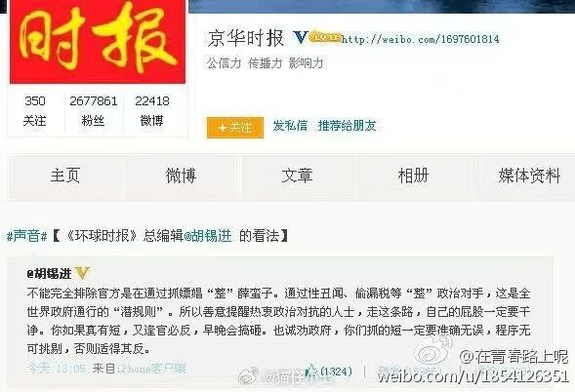
Task: Open the 相册 tab
Action: (413, 176)
